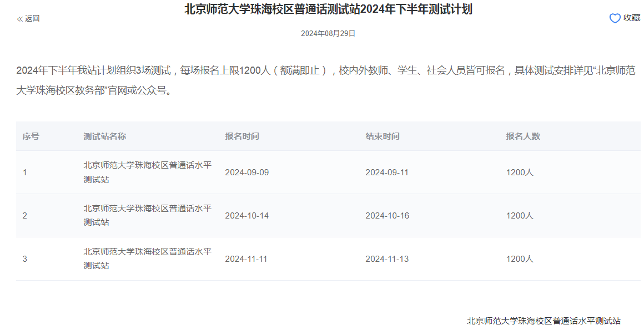Click the 报名人数 column header
Image resolution: width=644 pixels, height=335 pixels.
click(x=523, y=136)
